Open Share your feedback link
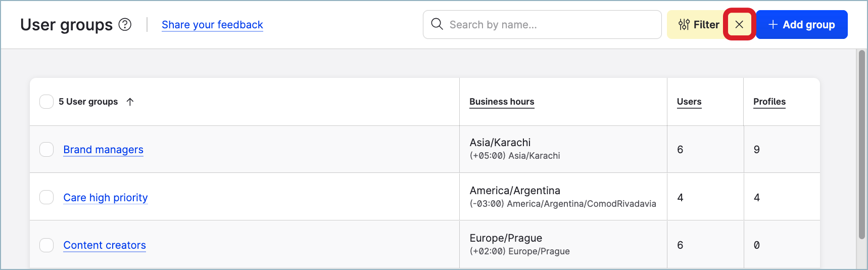Viewport: 868px width, 270px height. click(212, 25)
